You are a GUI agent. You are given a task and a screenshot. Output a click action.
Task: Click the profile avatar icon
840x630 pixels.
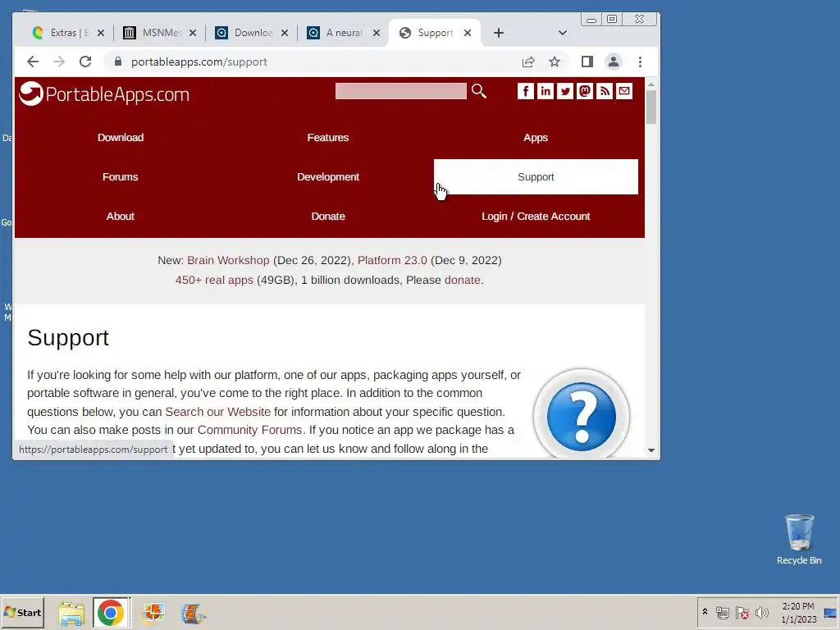point(614,62)
